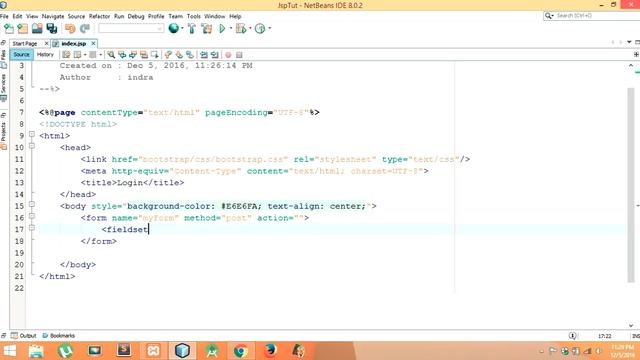
Task: Toggle Rectangular Selection editor icon
Action: [x=155, y=55]
